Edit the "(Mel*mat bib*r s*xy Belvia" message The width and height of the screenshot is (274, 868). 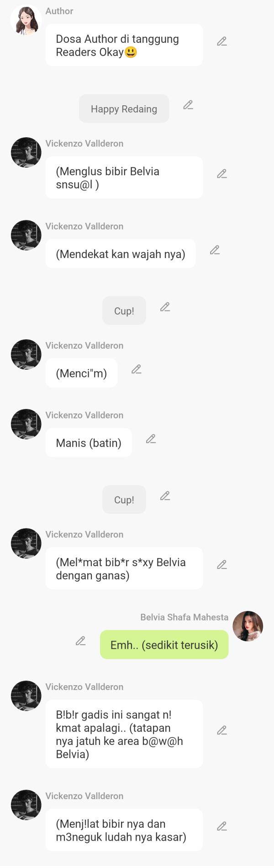[x=222, y=565]
